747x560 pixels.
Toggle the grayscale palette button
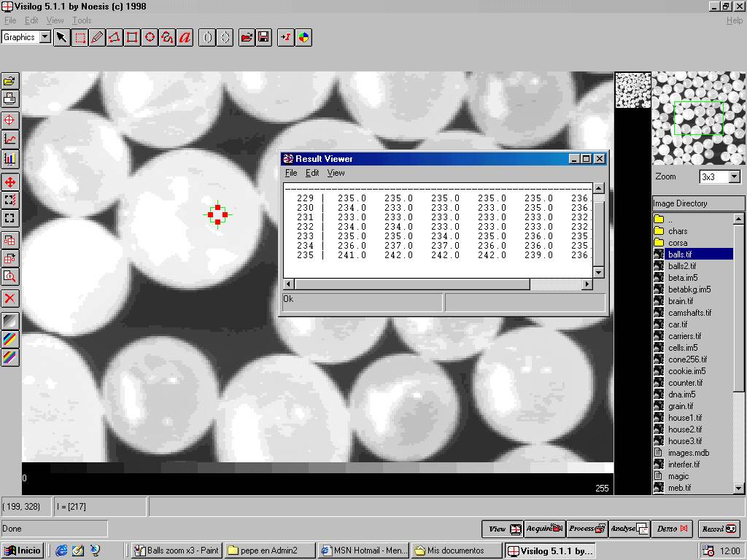click(10, 321)
